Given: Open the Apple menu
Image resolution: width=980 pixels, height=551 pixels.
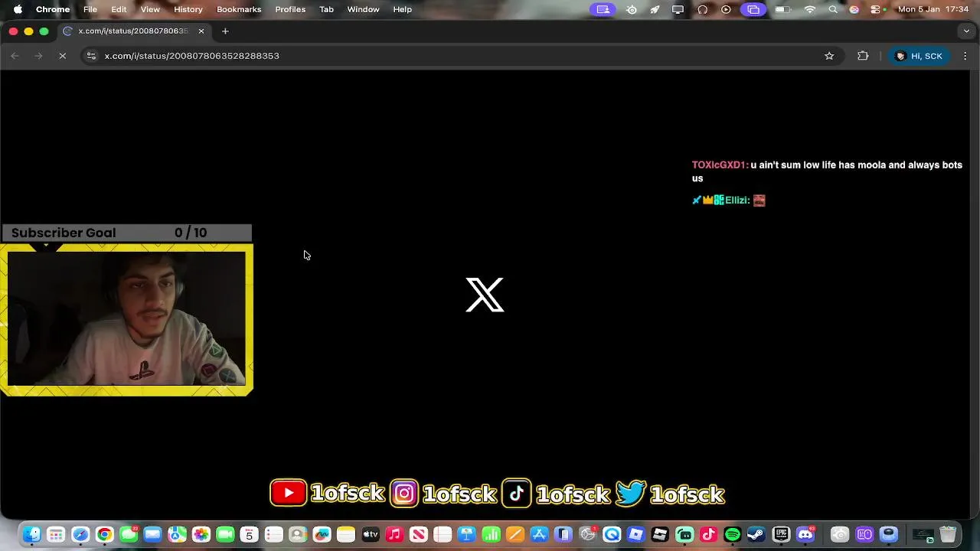Looking at the screenshot, I should [x=18, y=9].
